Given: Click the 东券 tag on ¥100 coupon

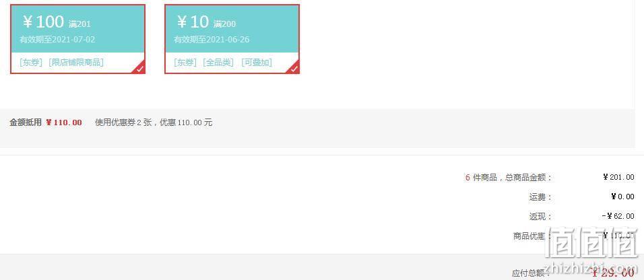Looking at the screenshot, I should 31,63.
